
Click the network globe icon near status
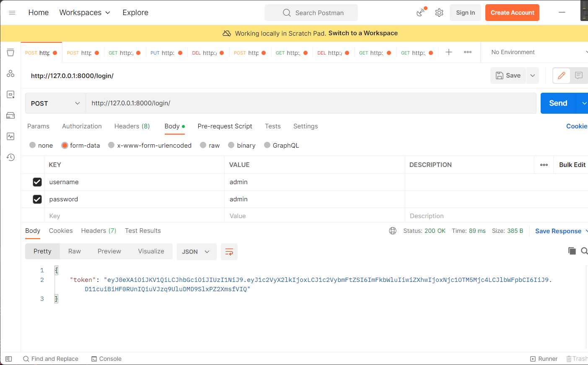pyautogui.click(x=393, y=231)
